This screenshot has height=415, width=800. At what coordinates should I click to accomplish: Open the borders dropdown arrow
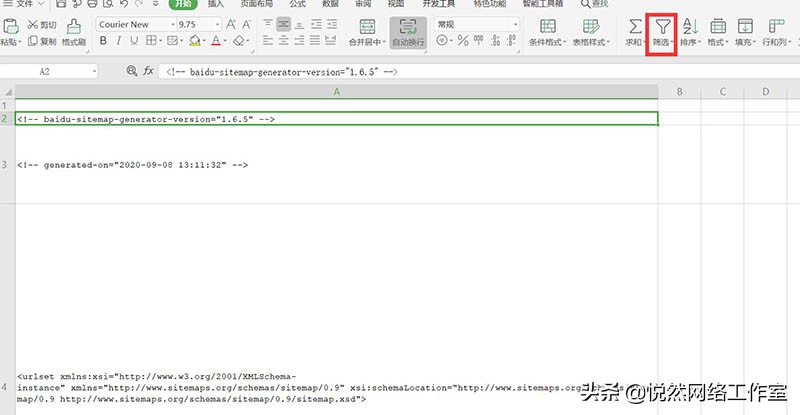coord(160,41)
